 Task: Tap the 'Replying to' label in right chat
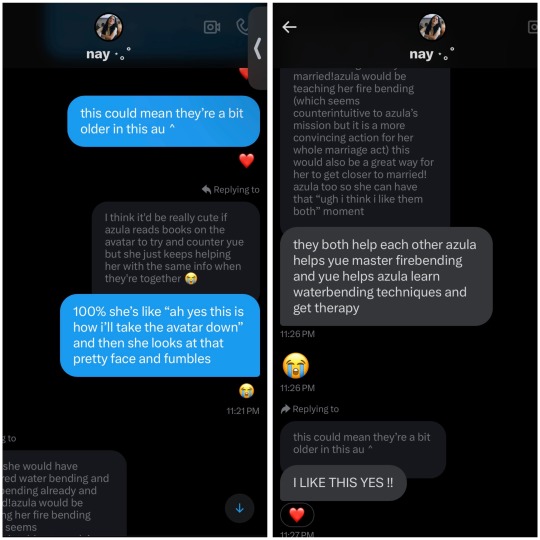[310, 409]
